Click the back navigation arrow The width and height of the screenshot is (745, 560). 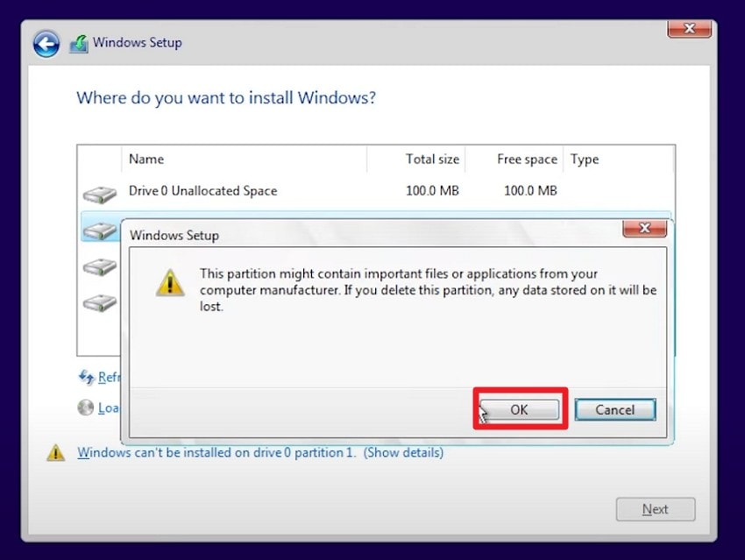(x=46, y=42)
